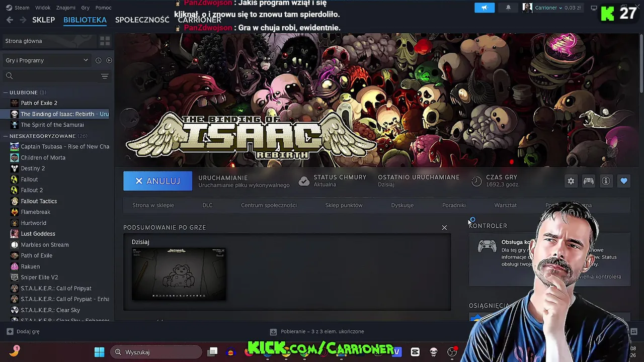Go back with the left arrow
644x362 pixels.
point(10,20)
